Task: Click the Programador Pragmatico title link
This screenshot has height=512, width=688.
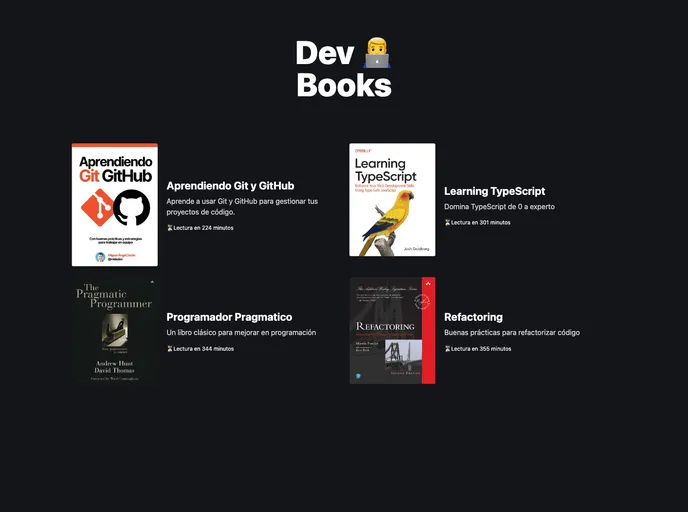Action: [x=229, y=317]
